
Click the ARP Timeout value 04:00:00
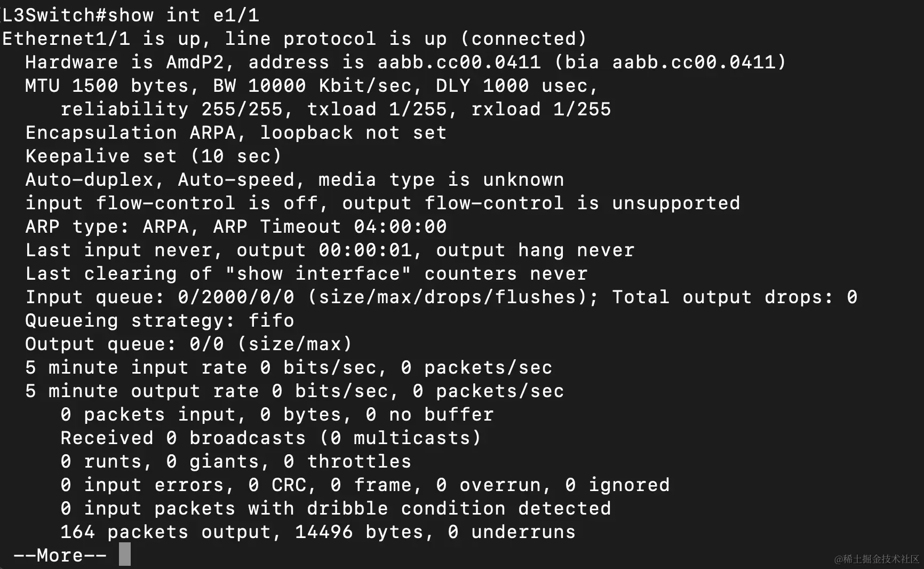pos(400,227)
